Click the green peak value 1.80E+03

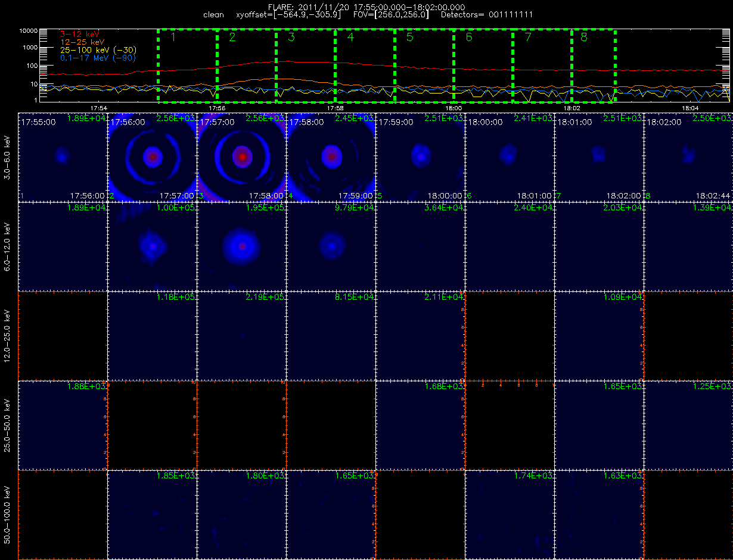point(265,475)
